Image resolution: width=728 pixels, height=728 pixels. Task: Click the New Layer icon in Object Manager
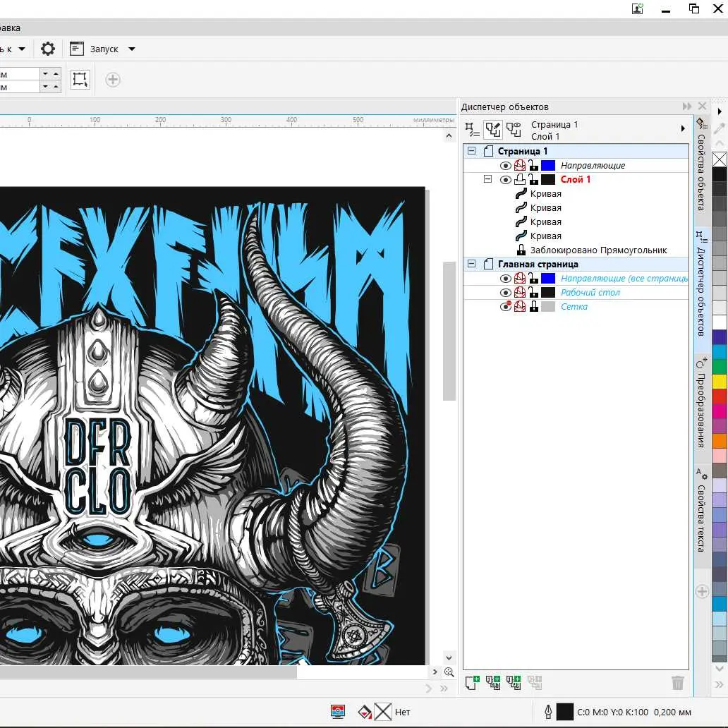(x=473, y=682)
